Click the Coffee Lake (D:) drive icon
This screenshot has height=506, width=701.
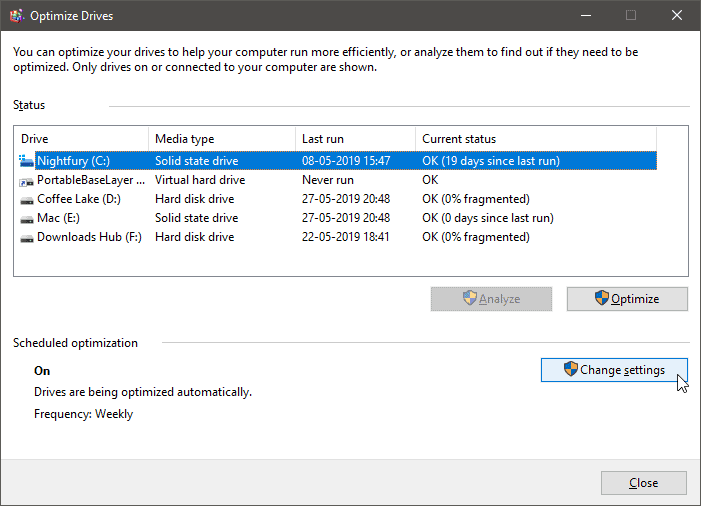click(x=27, y=200)
